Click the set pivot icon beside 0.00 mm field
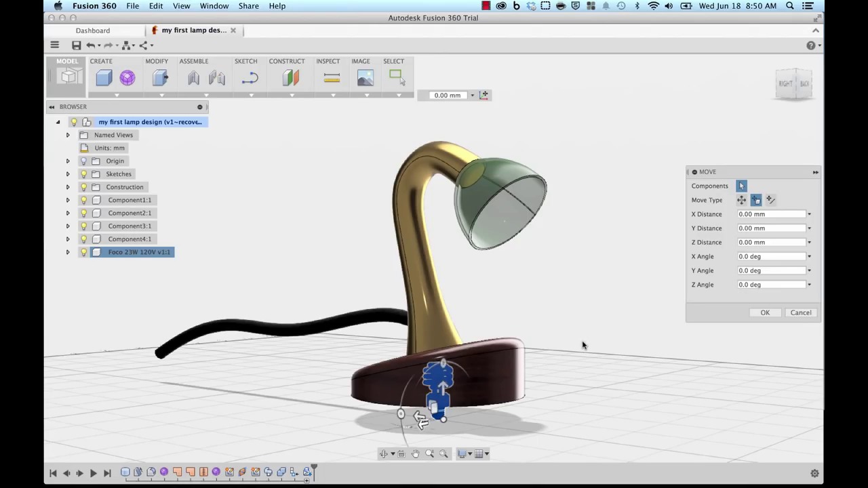 (x=484, y=95)
